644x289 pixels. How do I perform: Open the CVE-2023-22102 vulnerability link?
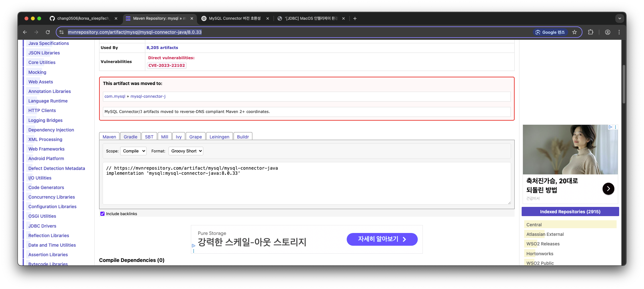(x=167, y=66)
